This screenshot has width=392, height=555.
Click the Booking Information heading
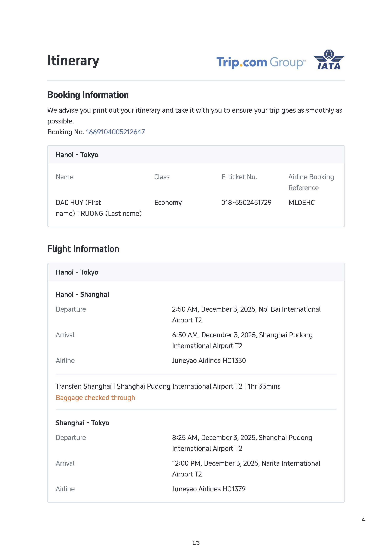point(88,95)
